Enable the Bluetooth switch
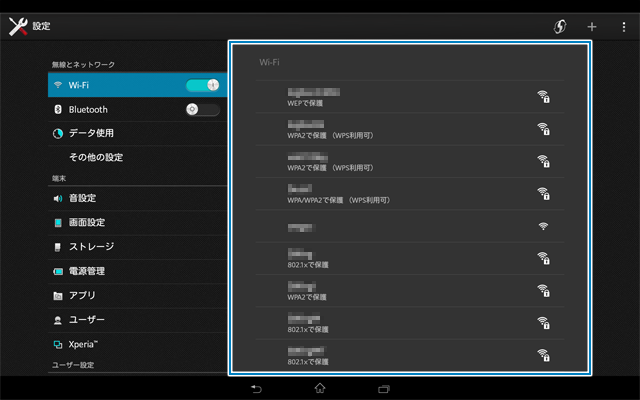The image size is (640, 400). [x=203, y=109]
